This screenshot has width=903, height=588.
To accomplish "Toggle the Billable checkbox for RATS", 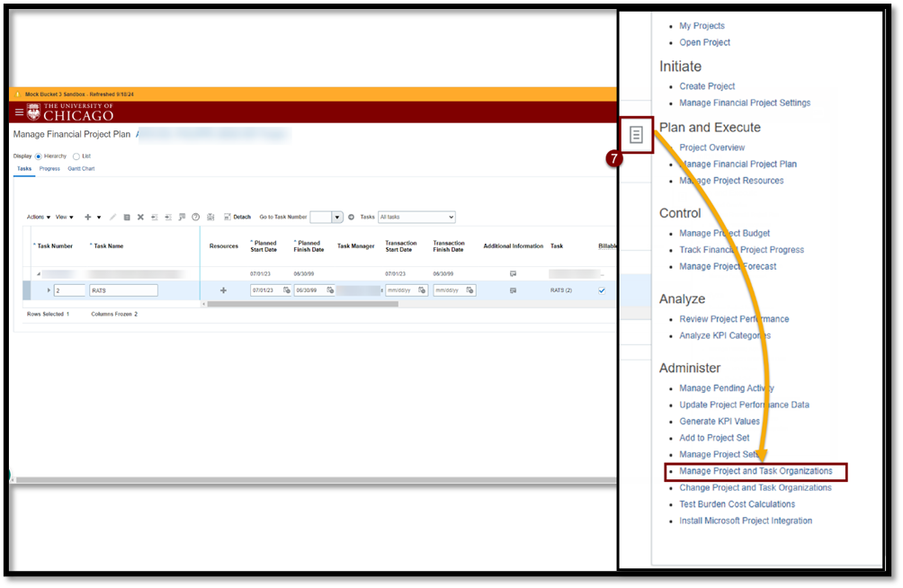I will (x=602, y=290).
